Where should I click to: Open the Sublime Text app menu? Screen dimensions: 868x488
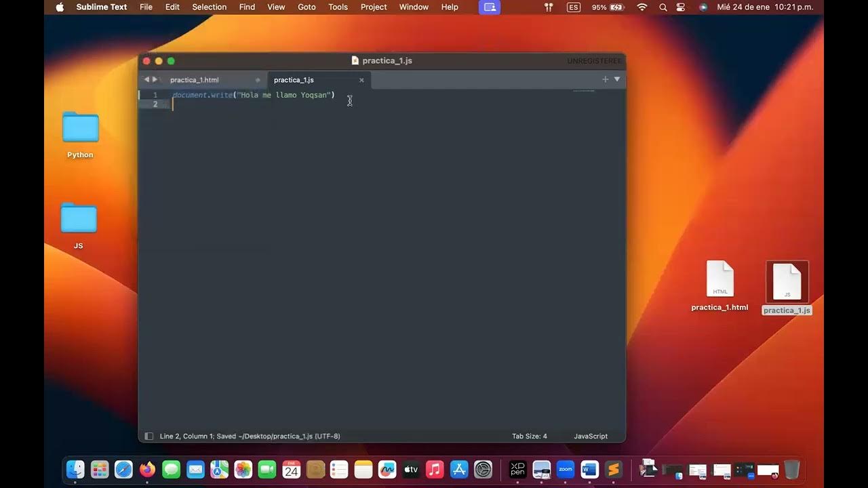pos(102,7)
